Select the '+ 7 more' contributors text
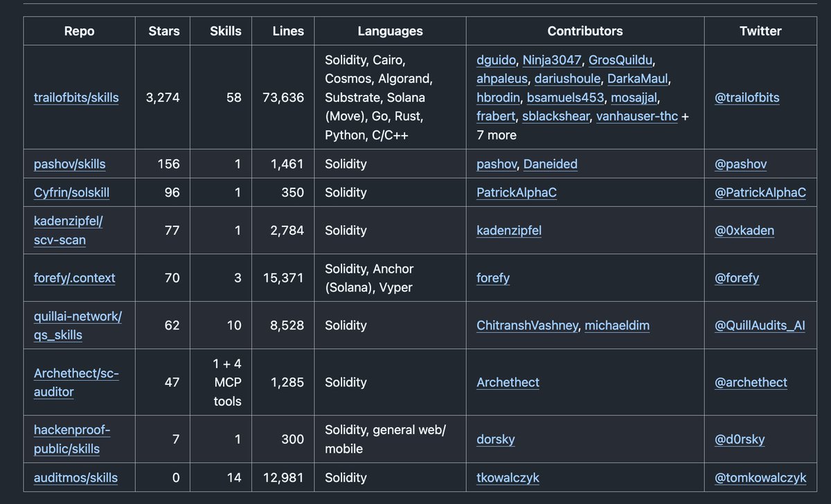This screenshot has height=504, width=831. (581, 126)
